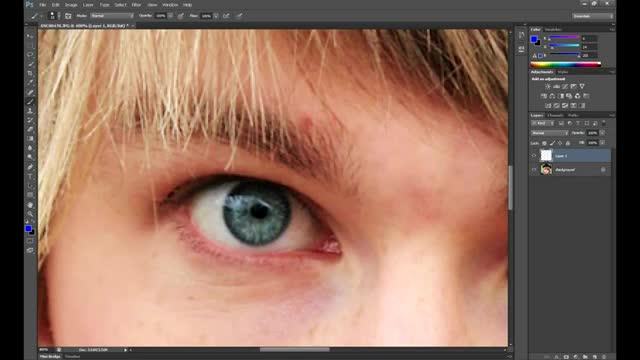Image resolution: width=640 pixels, height=360 pixels.
Task: Add a Color Balance adjustment
Action: [552, 96]
